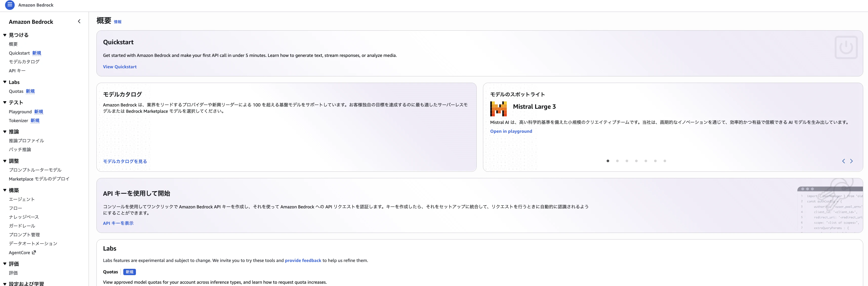This screenshot has height=286, width=868.
Task: Collapse the 見つける section
Action: pos(5,35)
